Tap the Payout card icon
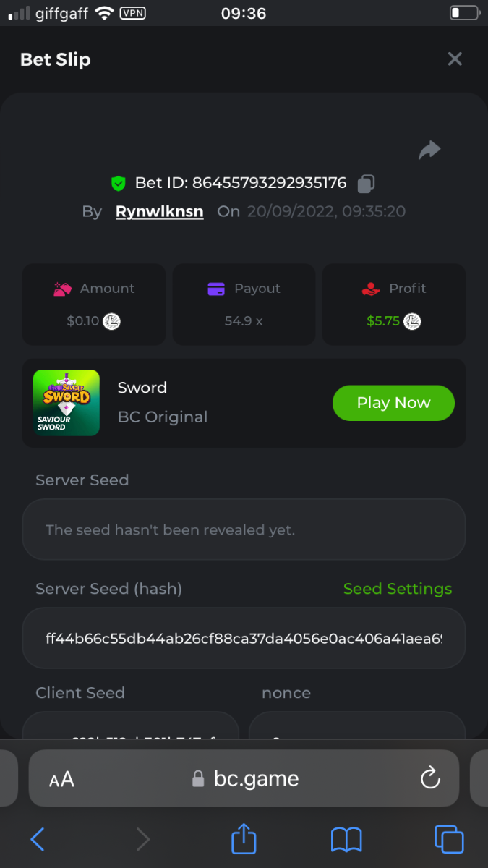The height and width of the screenshot is (868, 488). click(216, 289)
